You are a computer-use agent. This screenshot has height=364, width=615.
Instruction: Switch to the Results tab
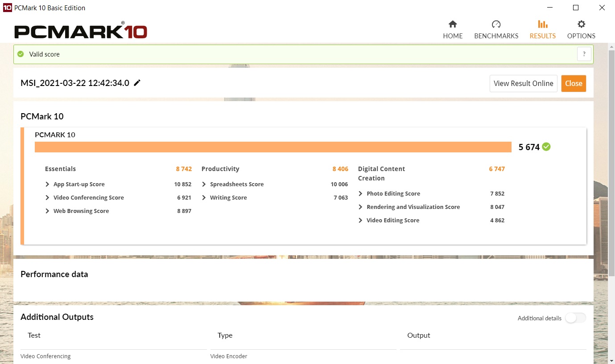[x=542, y=29]
